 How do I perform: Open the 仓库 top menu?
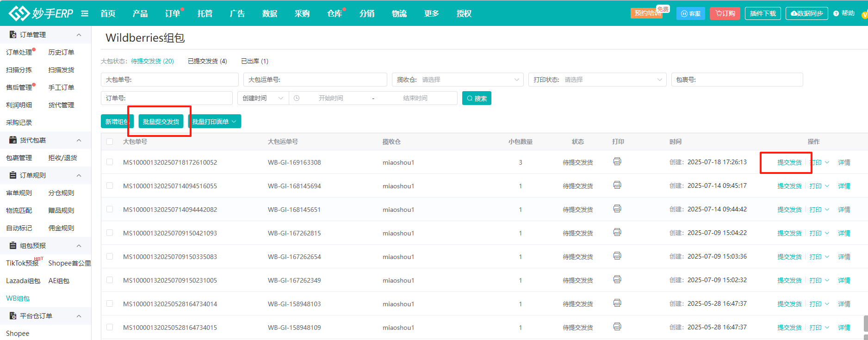pyautogui.click(x=334, y=13)
